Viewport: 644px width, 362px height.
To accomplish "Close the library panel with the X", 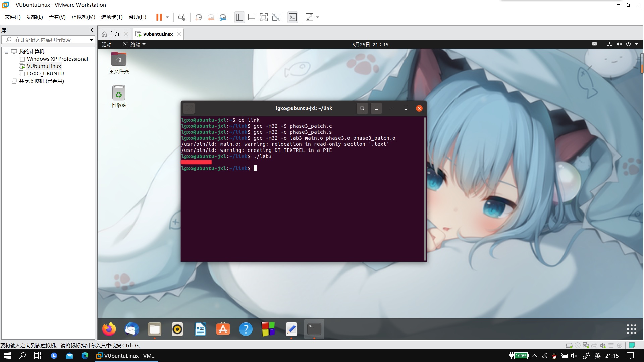I will [91, 30].
